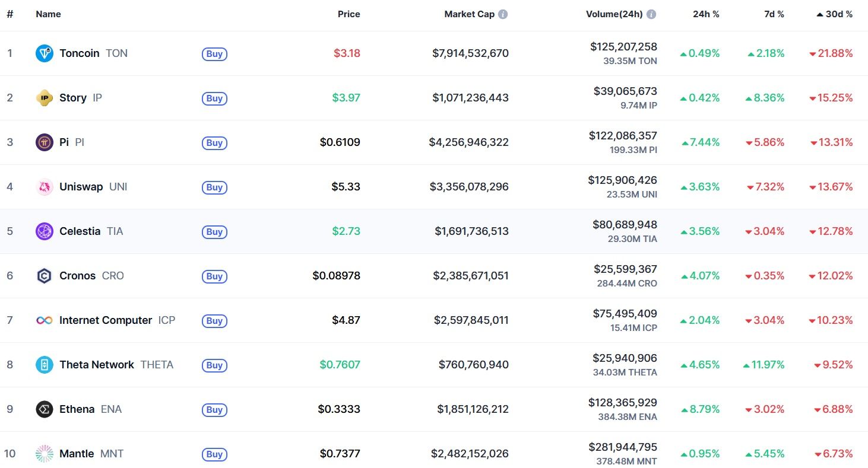
Task: Sort table by 7d % header
Action: click(x=773, y=14)
